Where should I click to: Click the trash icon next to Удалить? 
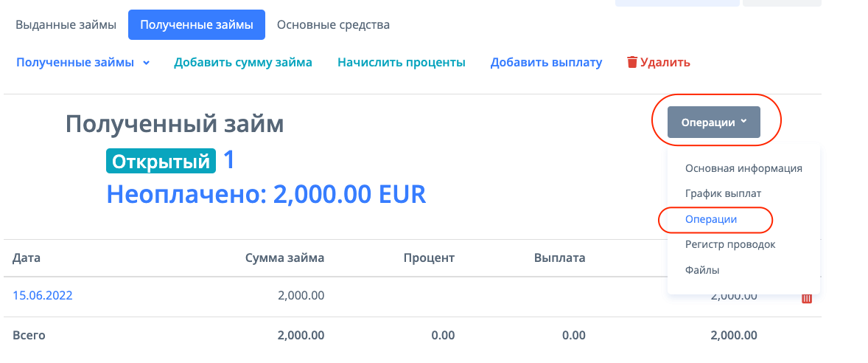click(x=631, y=62)
